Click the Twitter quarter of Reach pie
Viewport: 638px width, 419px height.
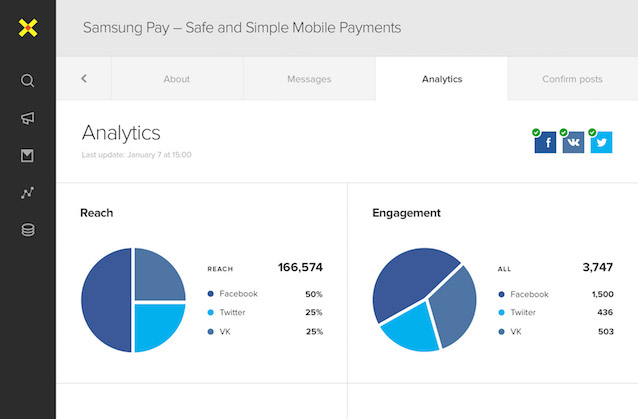click(157, 324)
